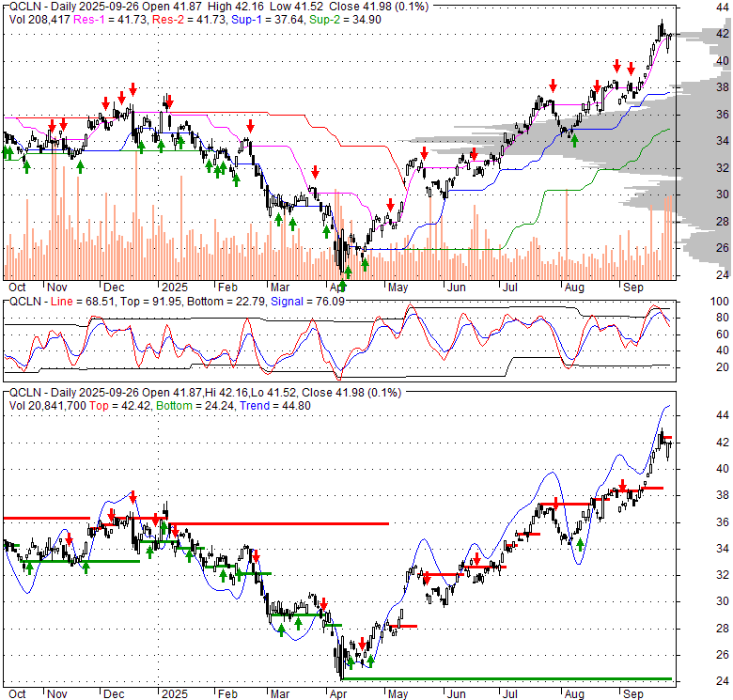Click the 44 price tick on bottom chart
This screenshot has height=700, width=733.
click(x=722, y=415)
